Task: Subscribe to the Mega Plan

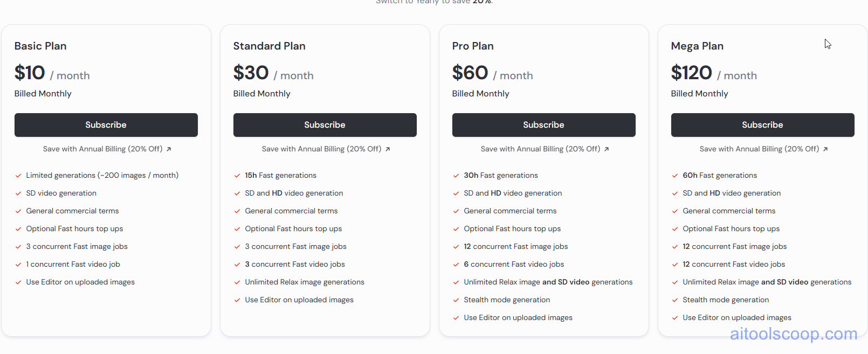Action: click(762, 124)
